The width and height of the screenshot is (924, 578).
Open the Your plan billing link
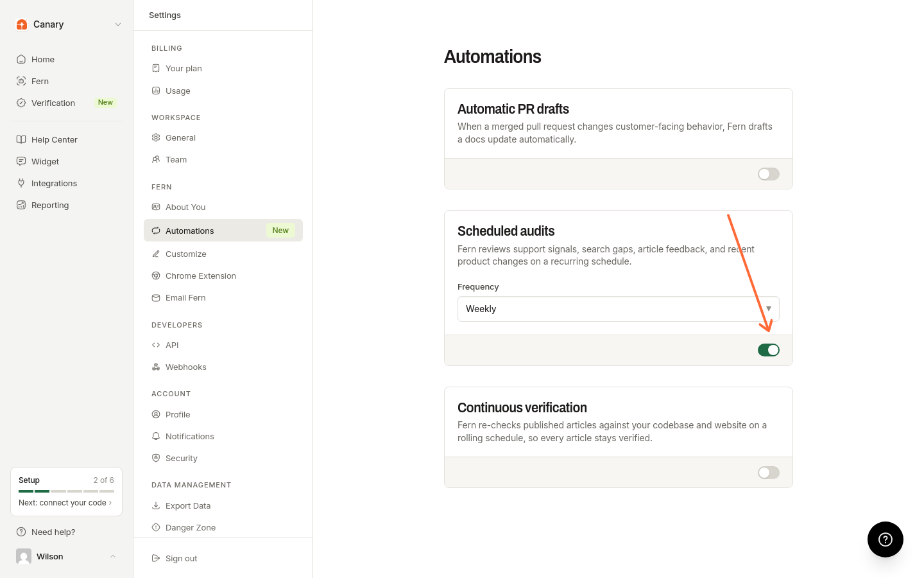pyautogui.click(x=223, y=68)
